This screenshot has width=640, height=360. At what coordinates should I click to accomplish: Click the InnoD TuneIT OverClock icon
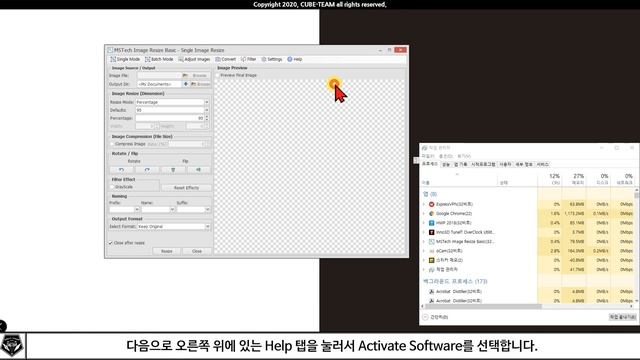tap(431, 232)
